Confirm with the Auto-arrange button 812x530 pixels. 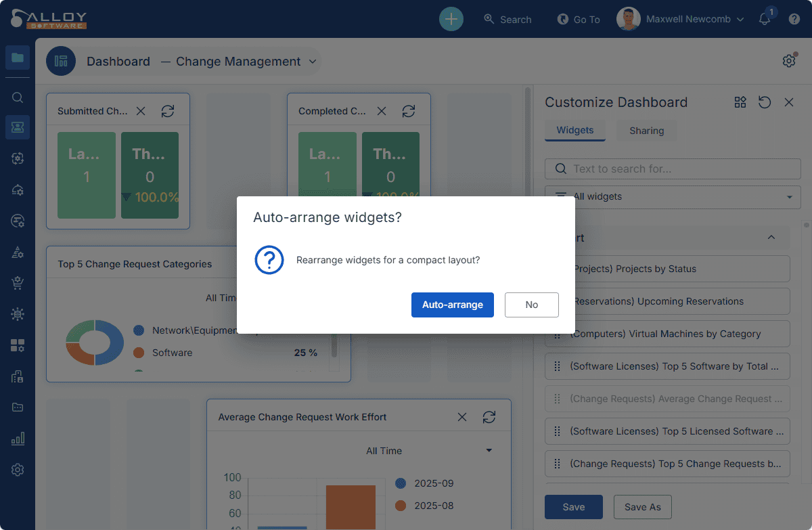452,305
